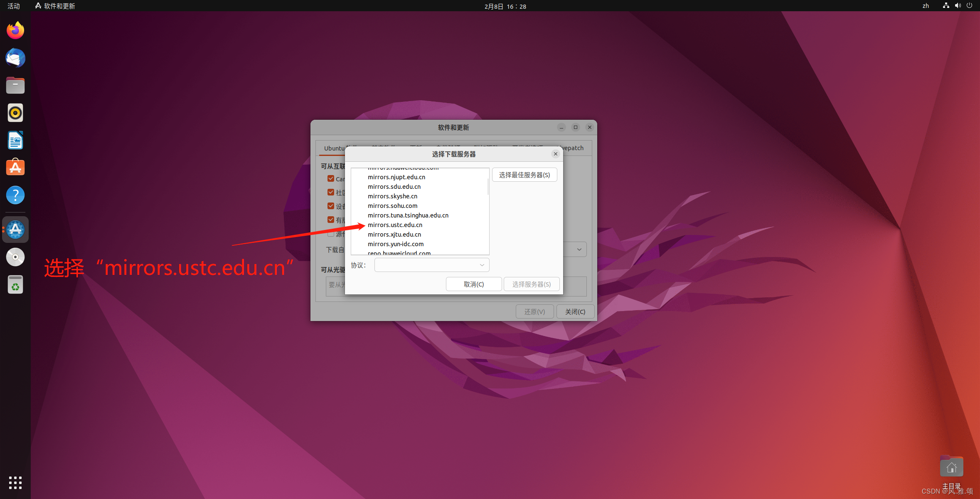Expand the protocol (协议) dropdown
Image resolution: width=980 pixels, height=499 pixels.
click(482, 265)
